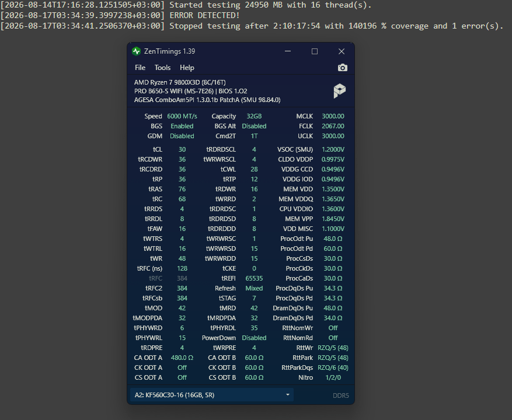Minimize the ZenTimings window
This screenshot has width=512, height=420.
tap(288, 51)
